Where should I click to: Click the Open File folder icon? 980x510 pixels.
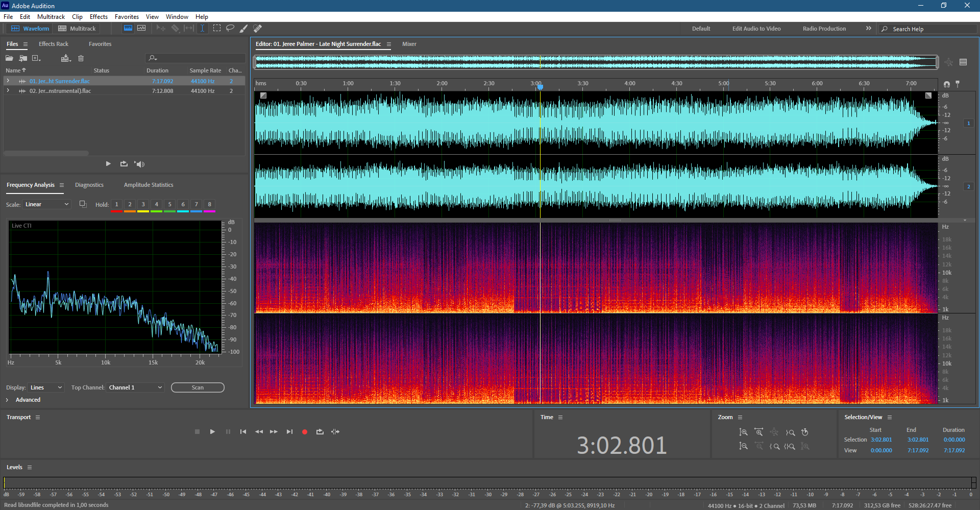(x=9, y=58)
